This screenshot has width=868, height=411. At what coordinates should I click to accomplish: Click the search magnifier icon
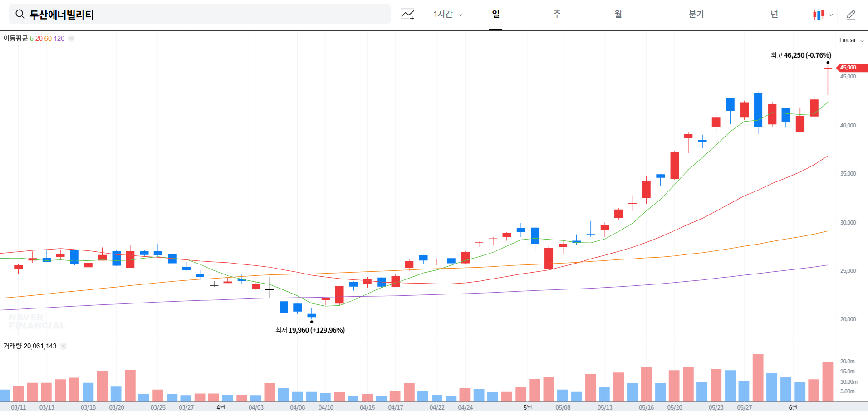pyautogui.click(x=20, y=14)
